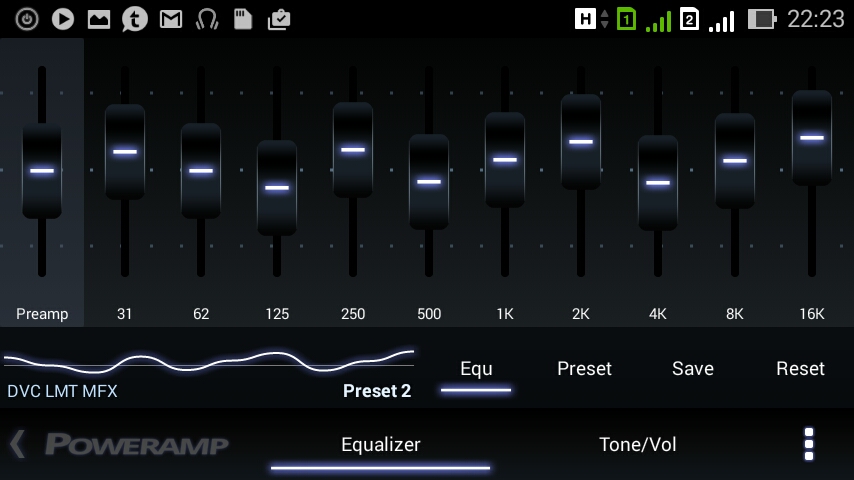Image resolution: width=854 pixels, height=480 pixels.
Task: Tap the play notification icon
Action: click(x=63, y=20)
